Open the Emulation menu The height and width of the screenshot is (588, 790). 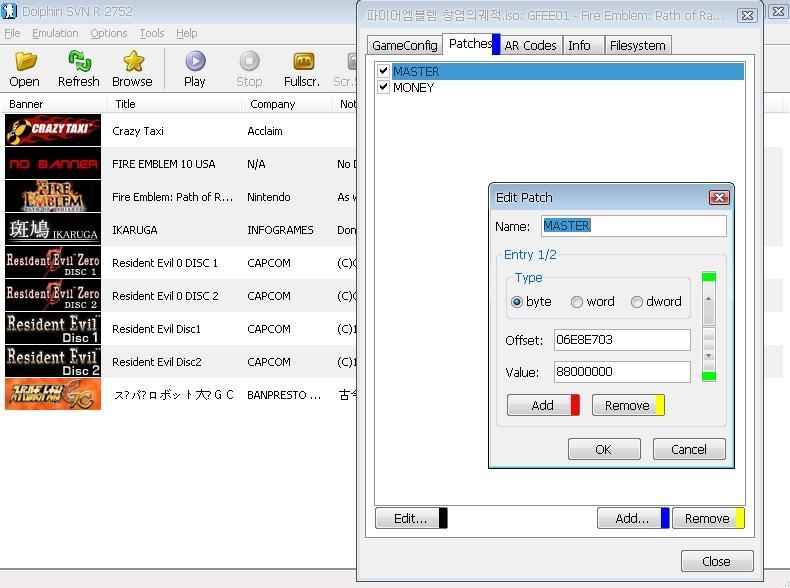[55, 33]
